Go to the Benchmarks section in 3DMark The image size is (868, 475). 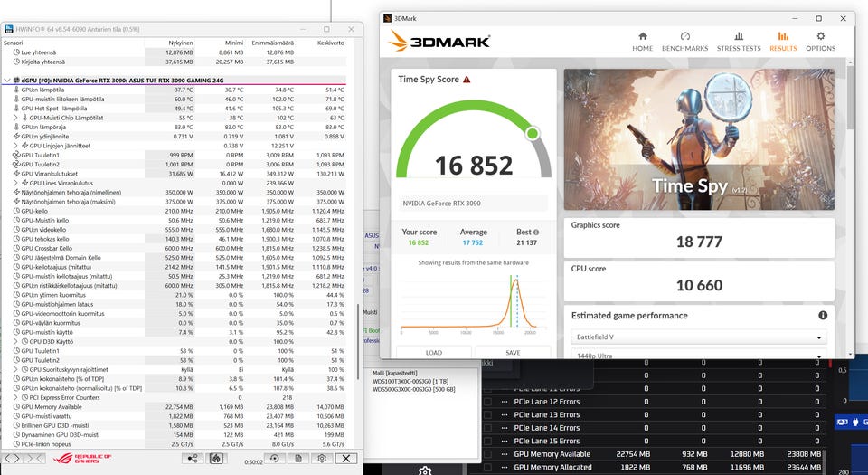[684, 42]
